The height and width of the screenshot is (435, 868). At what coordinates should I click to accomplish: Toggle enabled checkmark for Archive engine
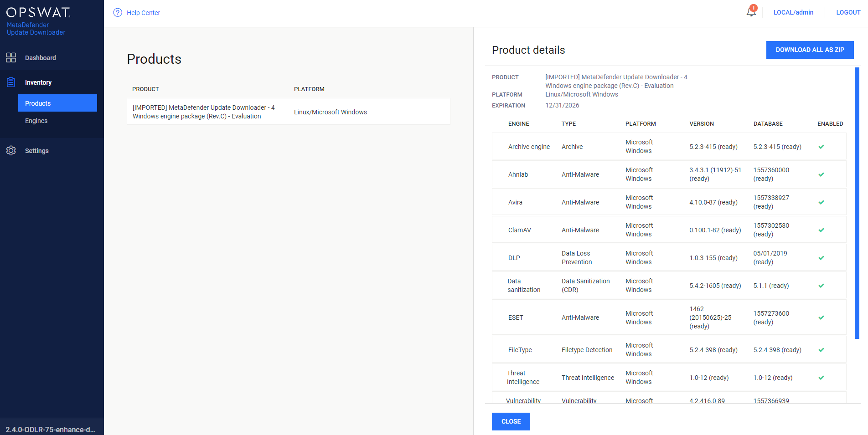pos(821,147)
